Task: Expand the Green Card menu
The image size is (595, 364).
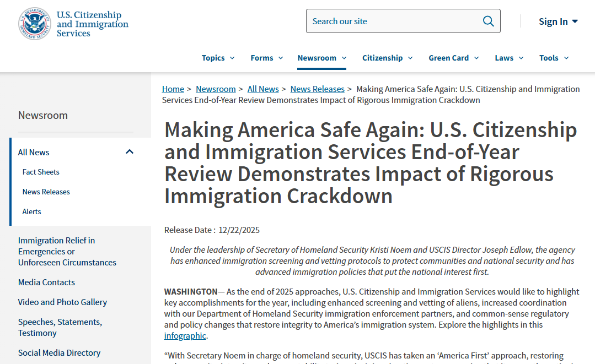Action: [x=453, y=58]
